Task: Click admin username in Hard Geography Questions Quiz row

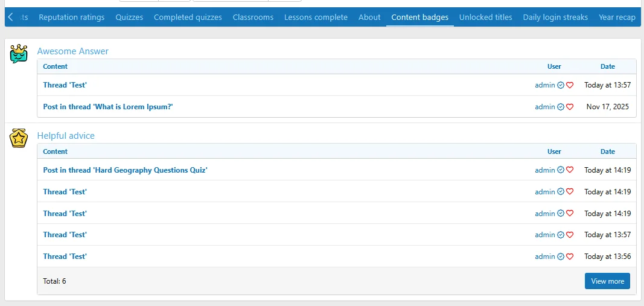Action: point(544,170)
